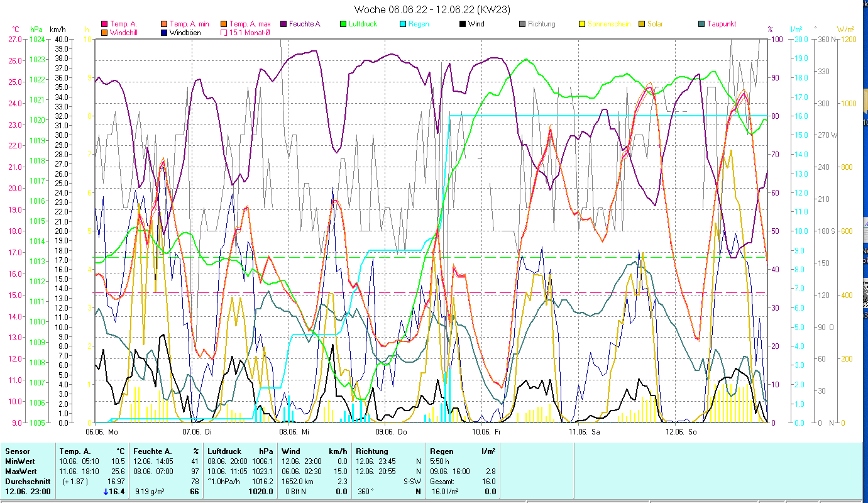
Task: Select the green Luftdruck legend swatch
Action: (x=344, y=24)
